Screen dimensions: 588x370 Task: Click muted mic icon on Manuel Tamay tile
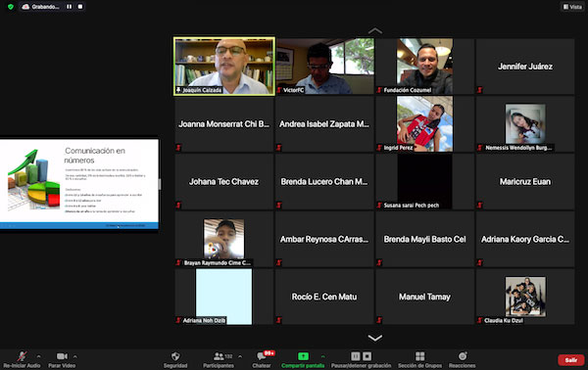(379, 320)
